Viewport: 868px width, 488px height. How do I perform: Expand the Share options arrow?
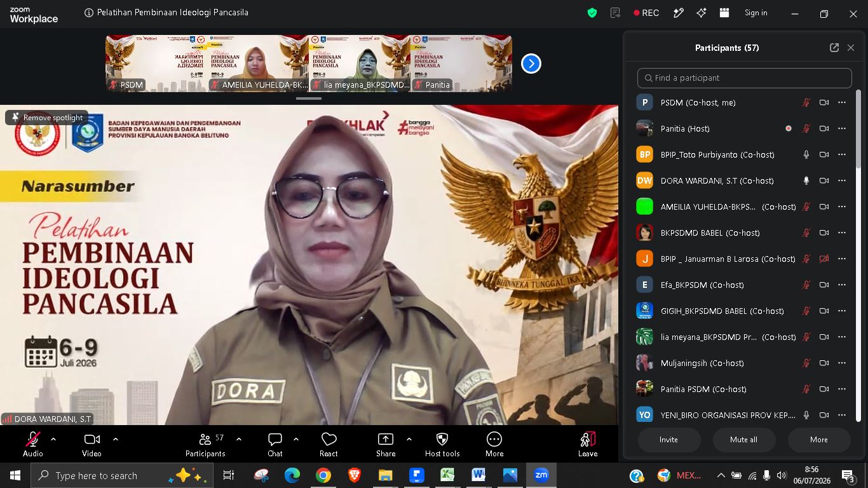tap(409, 439)
